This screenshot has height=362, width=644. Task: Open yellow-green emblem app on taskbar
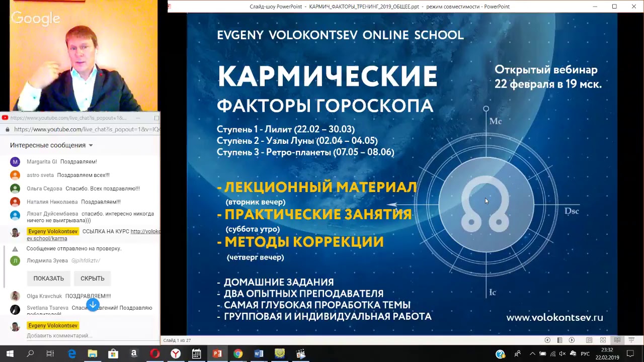point(280,354)
